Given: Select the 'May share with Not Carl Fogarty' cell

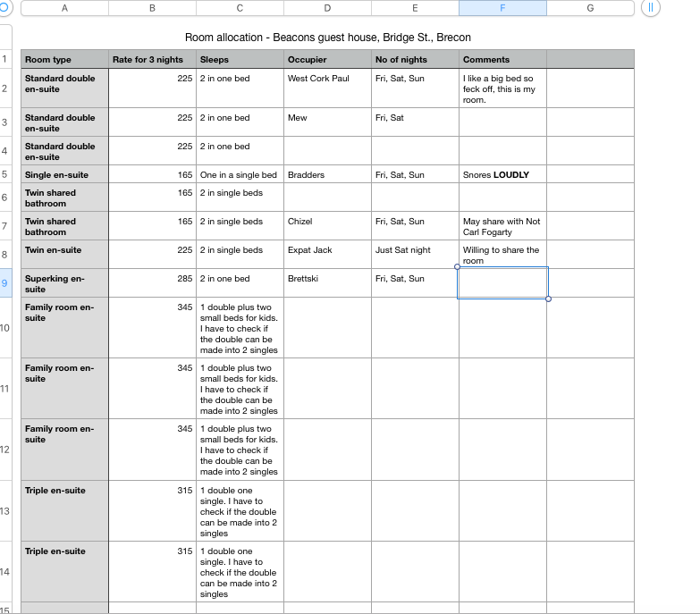Looking at the screenshot, I should pos(502,226).
